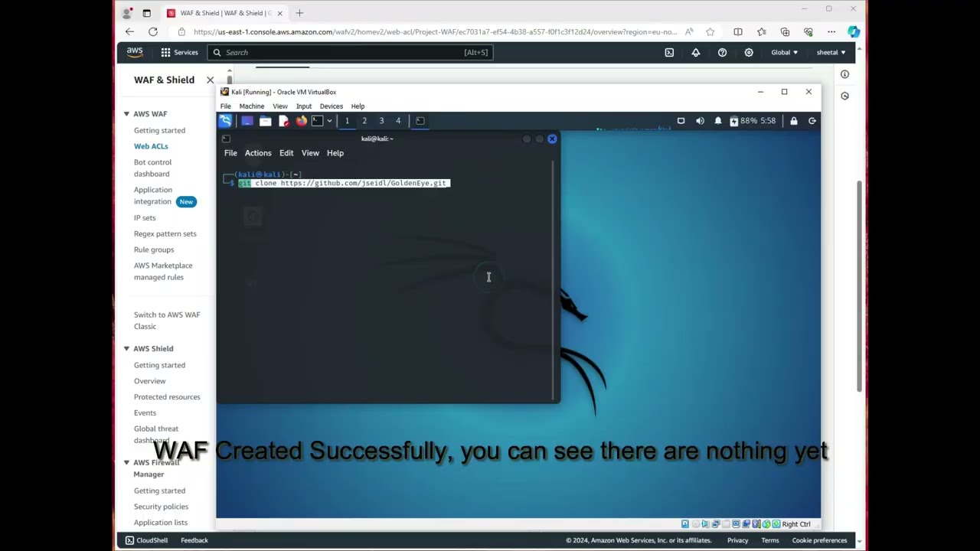Open Web ACLs in the sidebar
This screenshot has height=551, width=980.
[151, 146]
